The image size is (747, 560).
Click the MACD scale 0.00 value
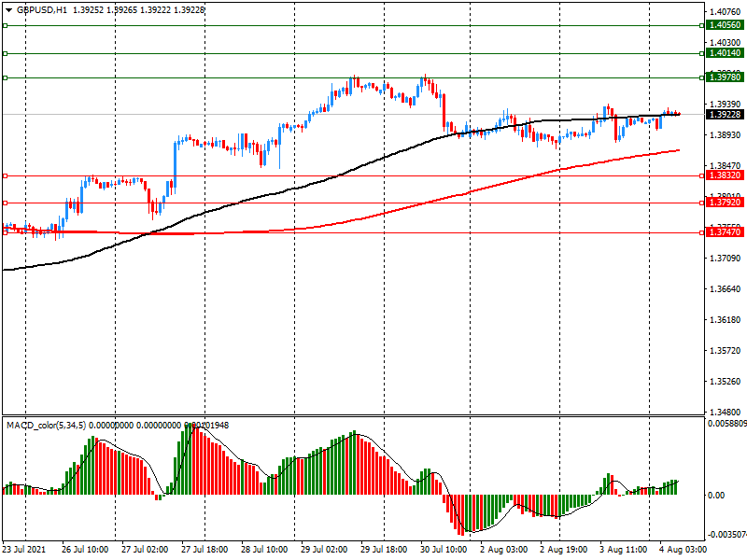[x=716, y=496]
